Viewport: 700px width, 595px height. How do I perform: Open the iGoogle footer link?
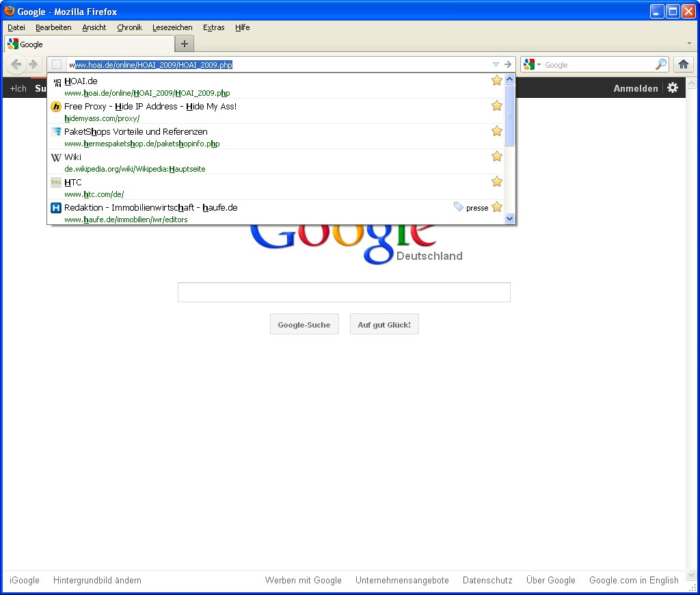pyautogui.click(x=25, y=580)
